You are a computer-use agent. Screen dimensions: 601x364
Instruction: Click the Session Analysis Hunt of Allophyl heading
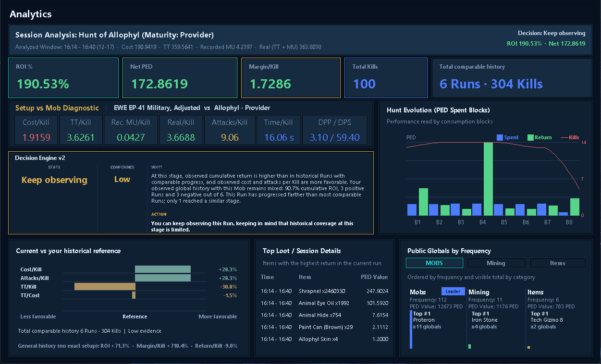coord(114,35)
